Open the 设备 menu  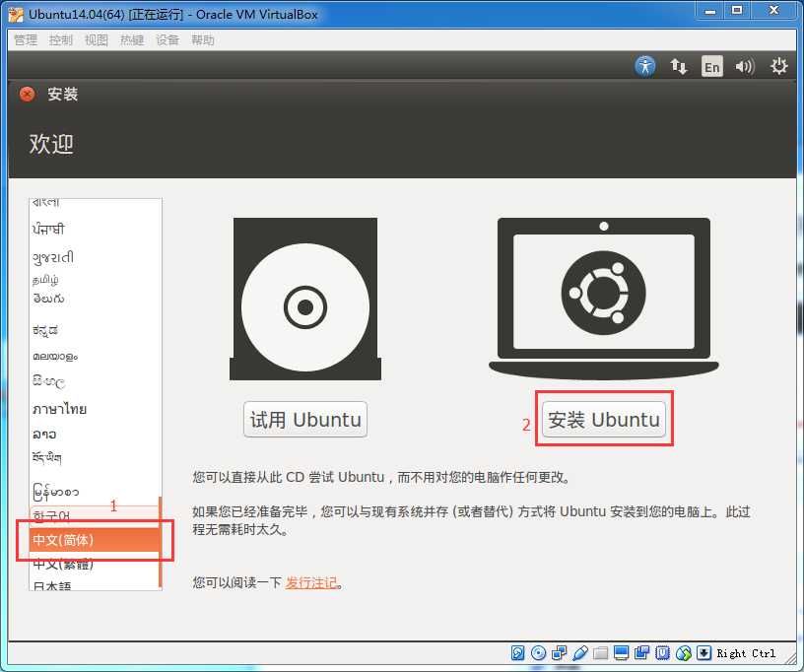click(x=167, y=40)
